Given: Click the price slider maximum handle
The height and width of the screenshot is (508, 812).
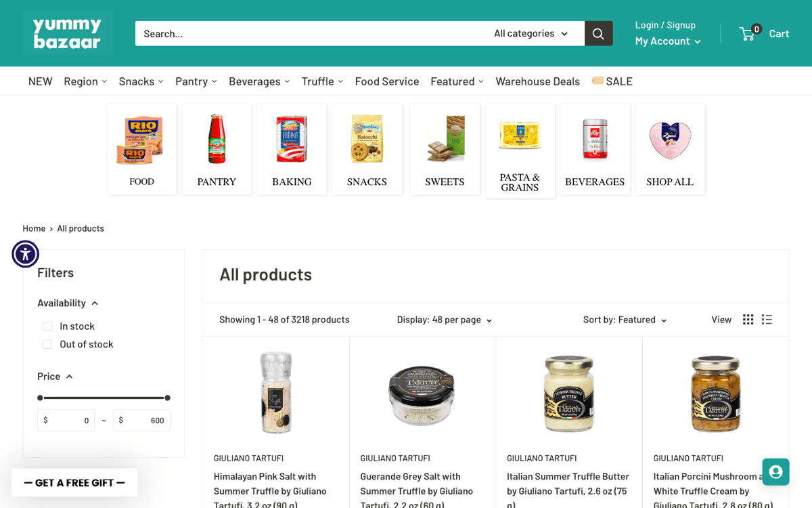Looking at the screenshot, I should (x=167, y=398).
